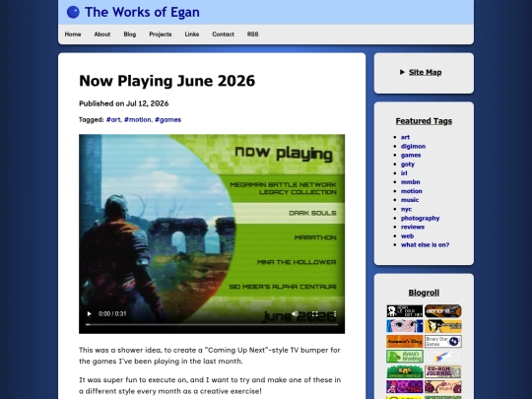Open the reviews featured tag
Image resolution: width=532 pixels, height=399 pixels.
(x=413, y=227)
